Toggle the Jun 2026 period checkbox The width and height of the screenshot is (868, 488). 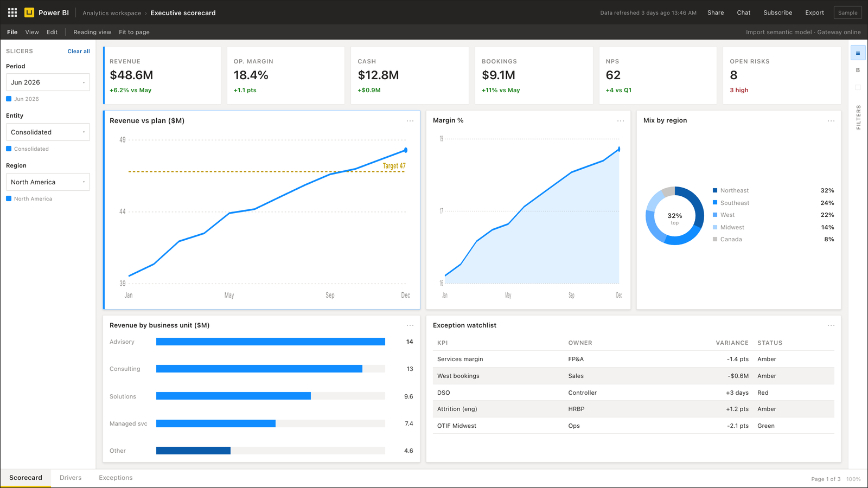point(9,99)
